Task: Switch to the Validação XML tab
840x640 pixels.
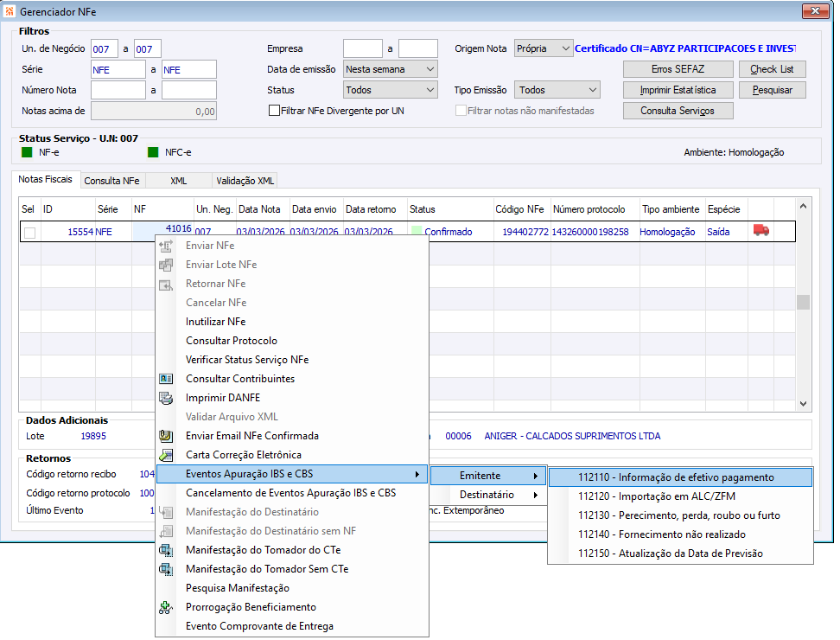Action: pyautogui.click(x=244, y=181)
